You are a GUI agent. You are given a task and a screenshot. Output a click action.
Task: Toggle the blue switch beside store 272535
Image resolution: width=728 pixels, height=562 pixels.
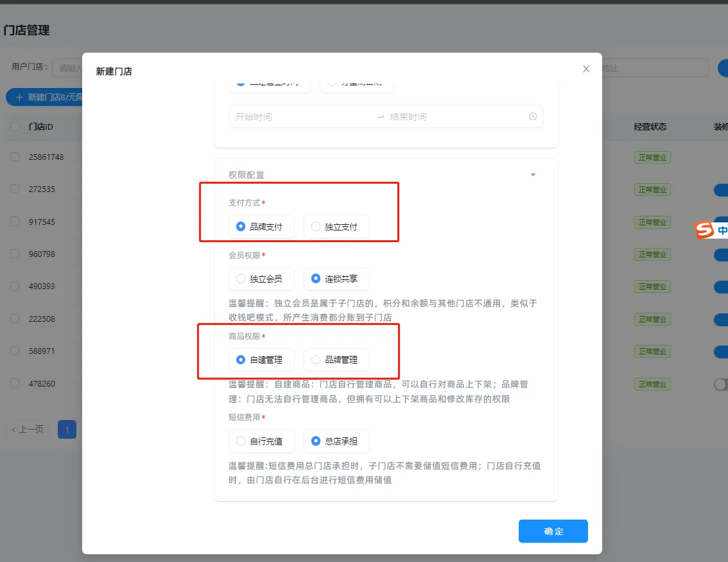[720, 189]
